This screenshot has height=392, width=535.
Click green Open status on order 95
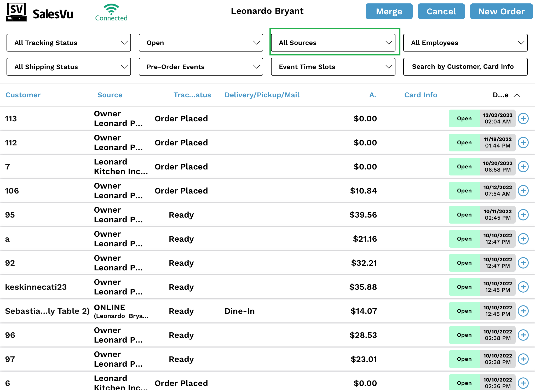point(464,215)
